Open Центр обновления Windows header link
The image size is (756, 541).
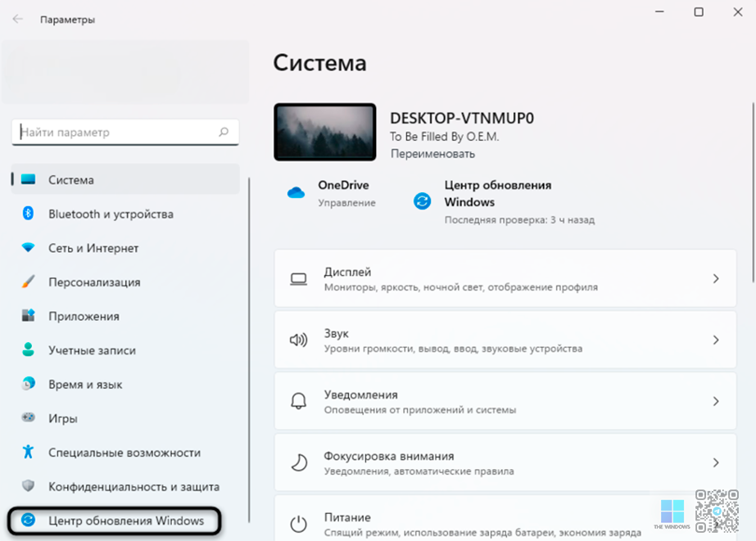pos(497,193)
